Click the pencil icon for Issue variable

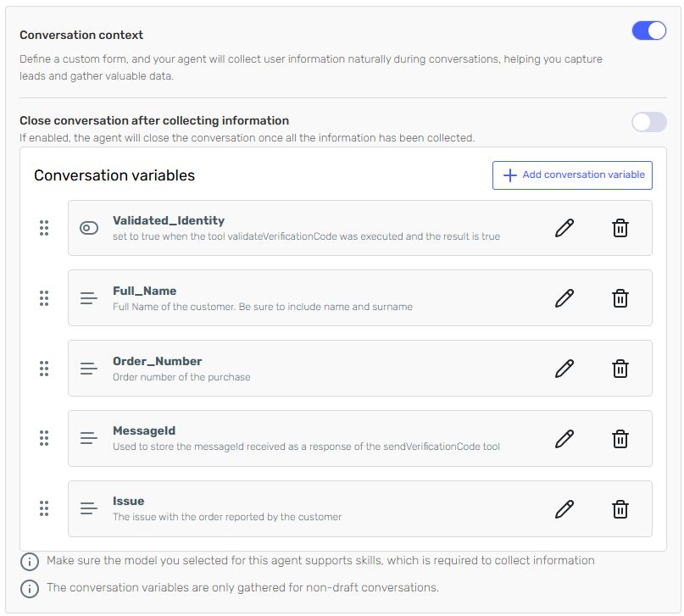coord(564,508)
